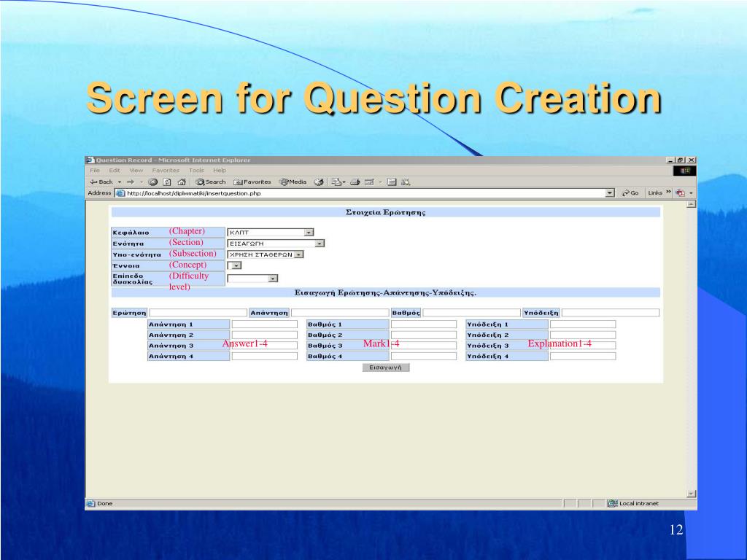Viewport: 747px width, 560px height.
Task: Click the Forward arrow in browser toolbar
Action: [131, 182]
